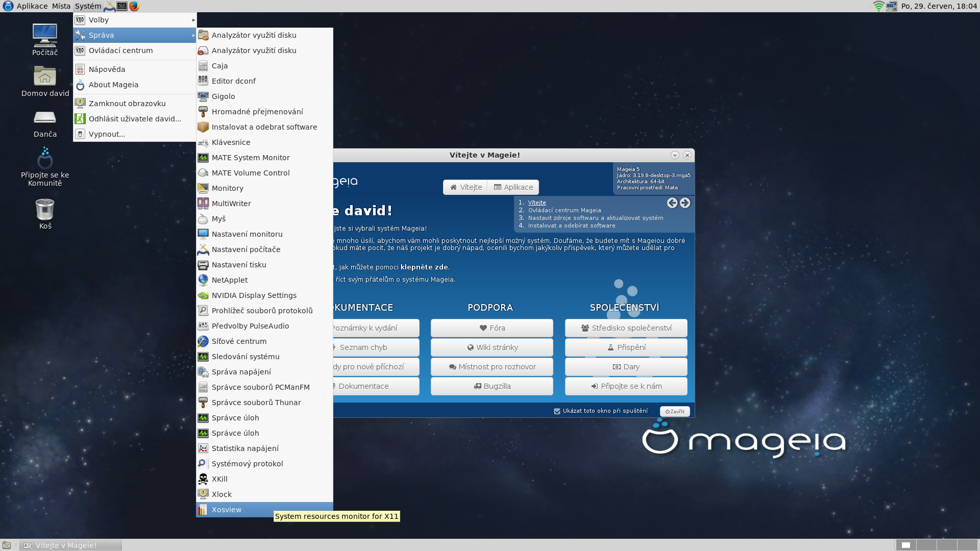
Task: Open the terminal launcher in top panel
Action: (x=122, y=6)
